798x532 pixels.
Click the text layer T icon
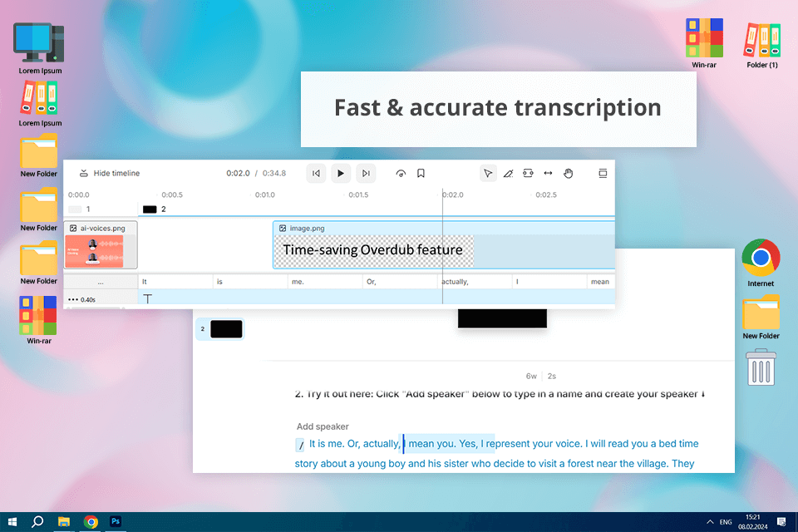tap(148, 299)
